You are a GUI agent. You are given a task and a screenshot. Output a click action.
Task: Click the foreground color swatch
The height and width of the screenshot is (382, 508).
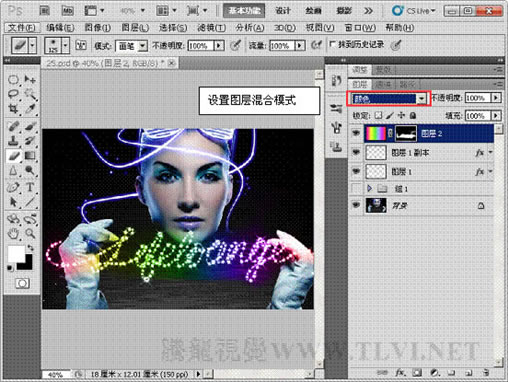(x=16, y=254)
